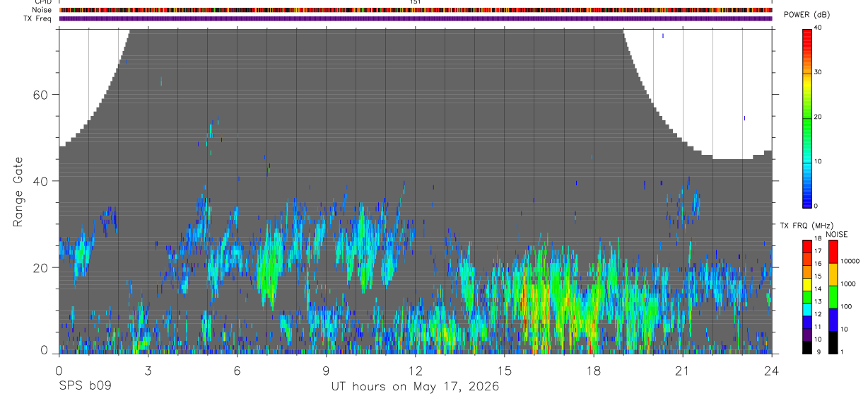Click the 18 hour tick label on time axis

coord(593,371)
